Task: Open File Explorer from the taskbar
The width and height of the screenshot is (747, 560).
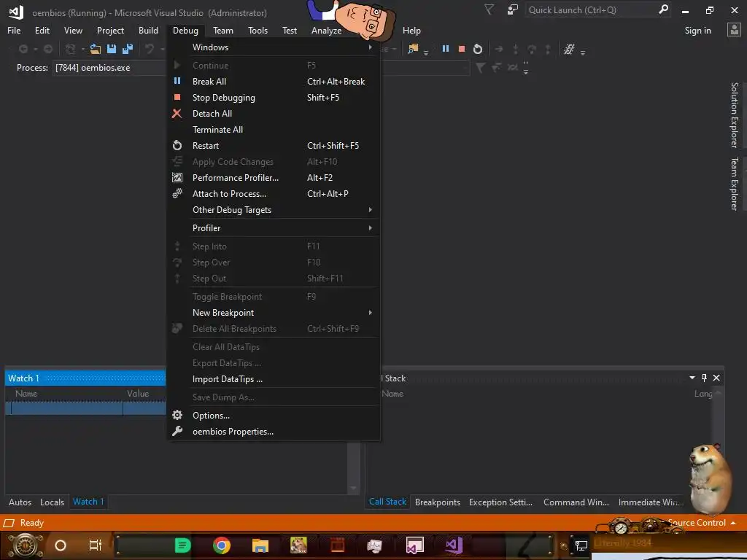Action: (260, 545)
